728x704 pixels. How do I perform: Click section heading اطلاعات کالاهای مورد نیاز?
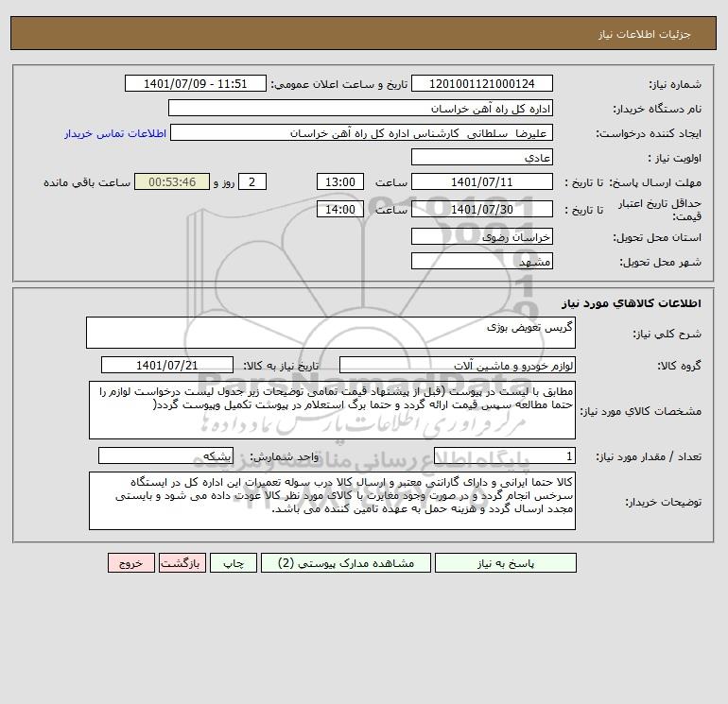632,303
